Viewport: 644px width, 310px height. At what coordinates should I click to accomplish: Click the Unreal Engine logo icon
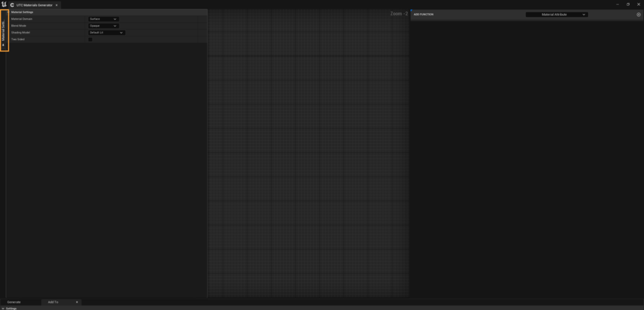[x=4, y=4]
